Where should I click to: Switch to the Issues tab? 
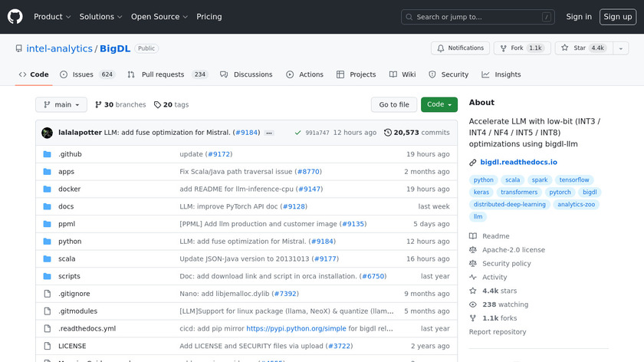pos(87,74)
